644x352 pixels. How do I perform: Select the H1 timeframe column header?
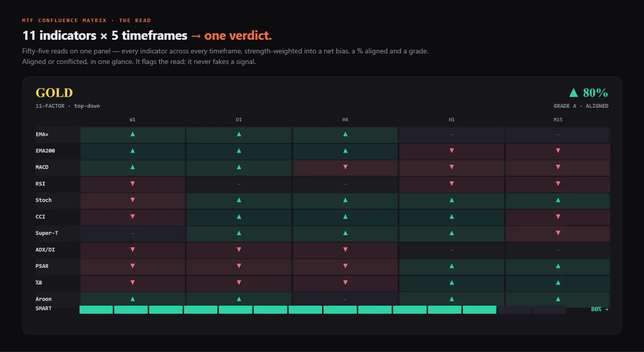point(452,120)
